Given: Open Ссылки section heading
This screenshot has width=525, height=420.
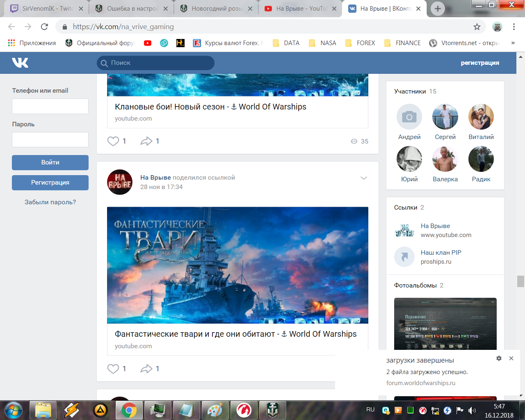Looking at the screenshot, I should coord(405,208).
